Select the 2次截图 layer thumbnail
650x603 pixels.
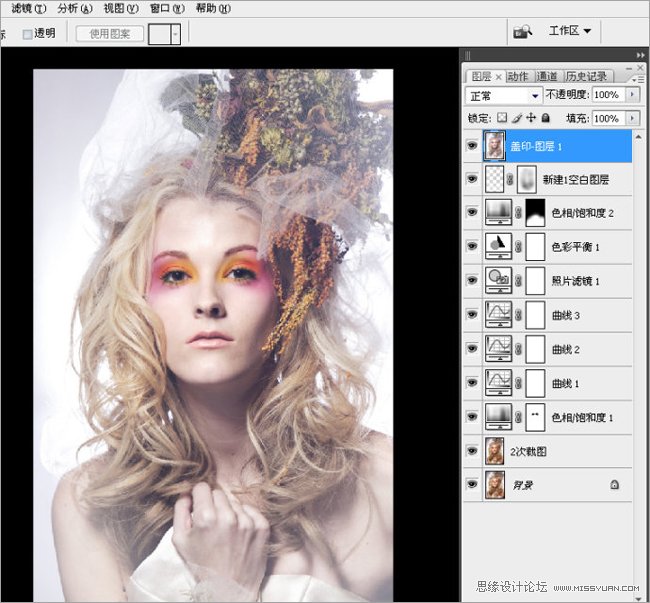click(x=495, y=451)
